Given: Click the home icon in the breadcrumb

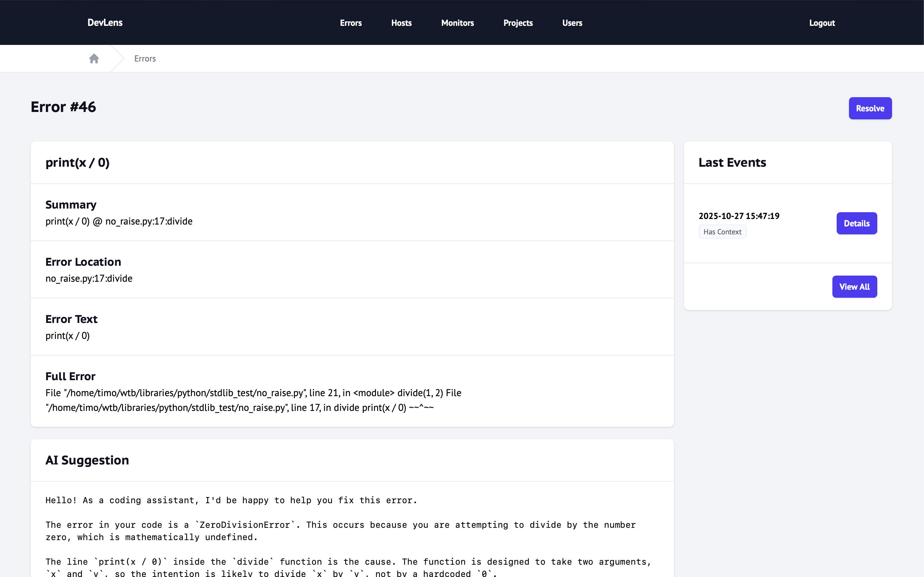Looking at the screenshot, I should coord(94,58).
